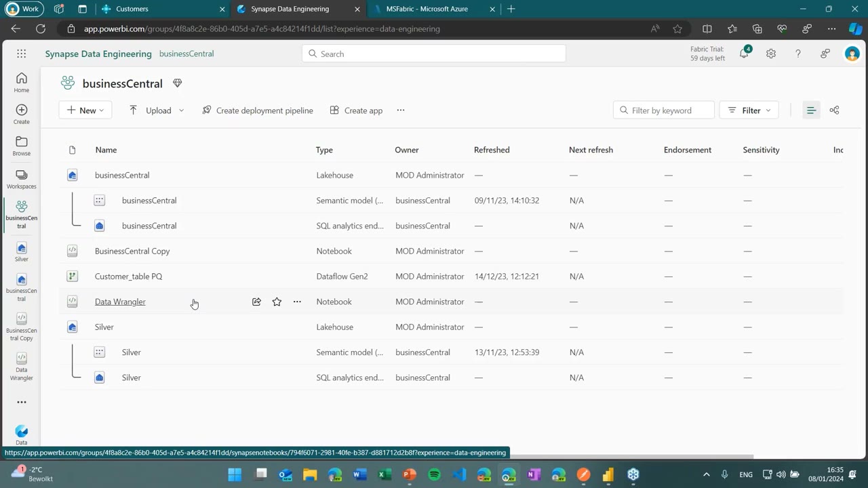Open a new browser tab
The image size is (868, 488).
coord(511,9)
